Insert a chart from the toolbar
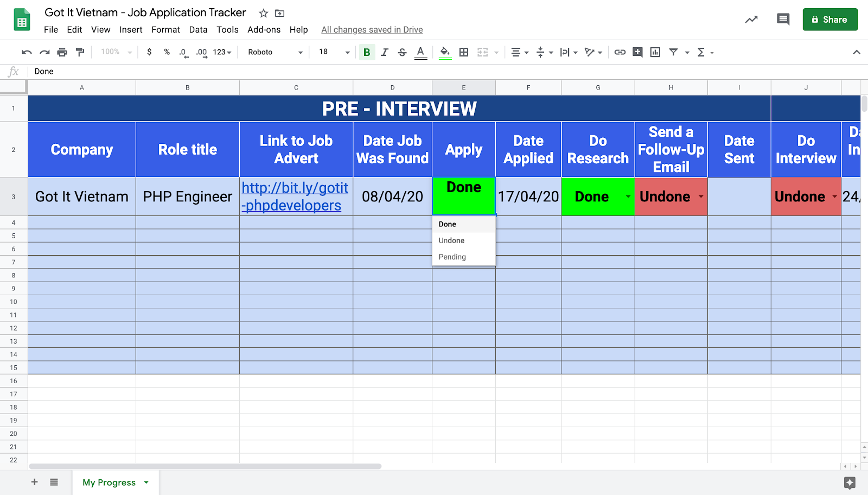 point(655,52)
